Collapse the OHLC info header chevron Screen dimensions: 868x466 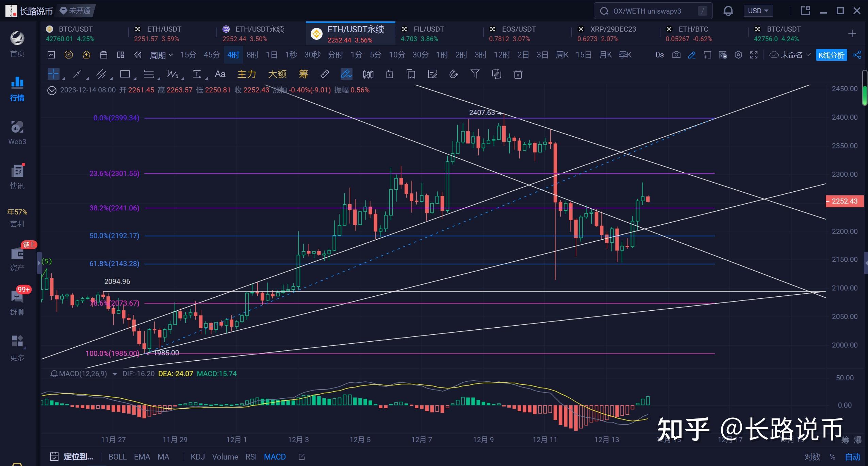[x=52, y=90]
